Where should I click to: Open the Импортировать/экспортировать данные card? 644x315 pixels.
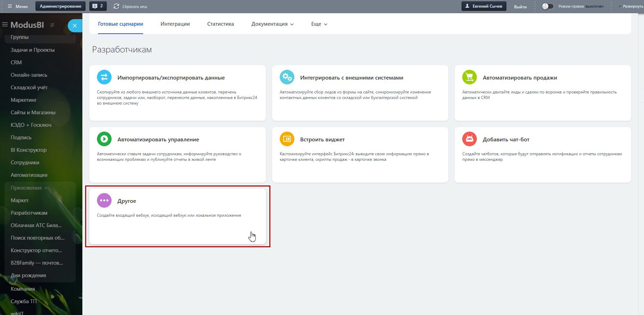click(178, 93)
